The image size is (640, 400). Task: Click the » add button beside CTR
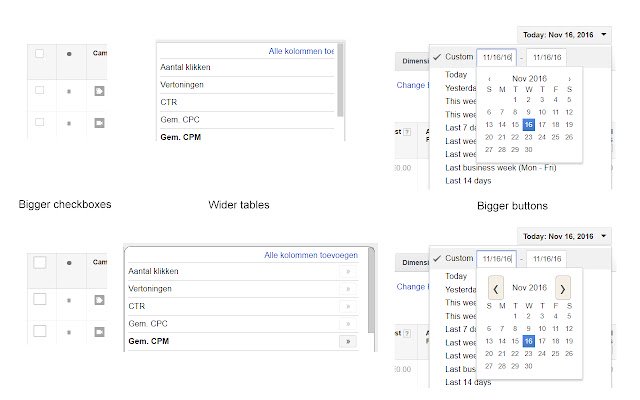coord(348,307)
